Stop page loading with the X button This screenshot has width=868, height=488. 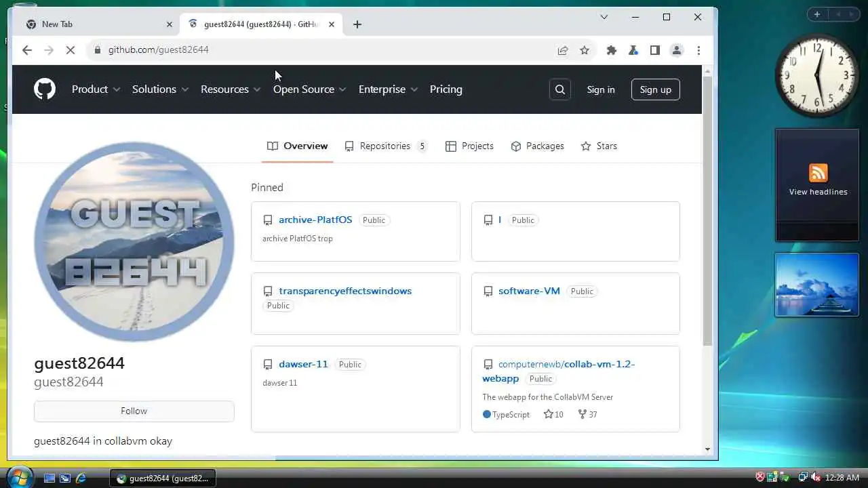tap(71, 50)
